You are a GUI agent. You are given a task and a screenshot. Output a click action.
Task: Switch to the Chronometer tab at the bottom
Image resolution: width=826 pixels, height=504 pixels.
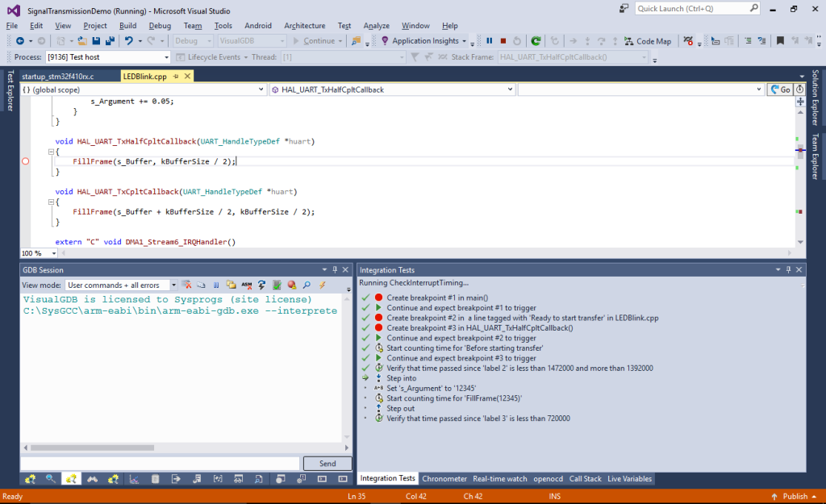(444, 478)
